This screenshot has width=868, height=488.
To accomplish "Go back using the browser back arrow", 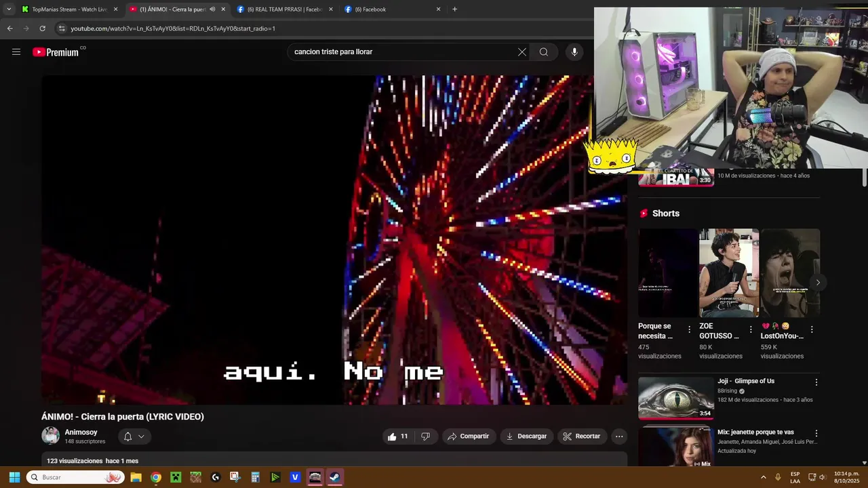I will (x=9, y=28).
